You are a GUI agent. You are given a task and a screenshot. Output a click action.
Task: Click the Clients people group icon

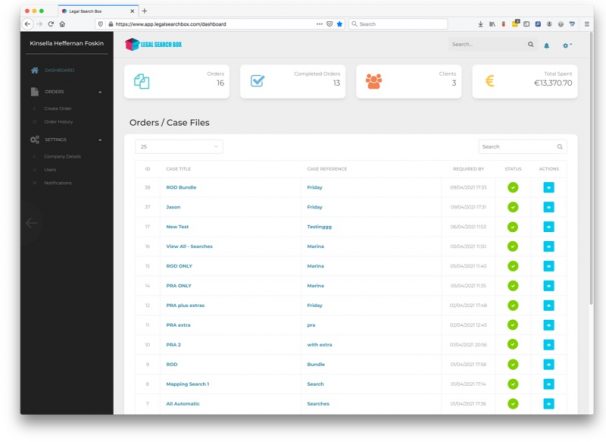click(374, 81)
